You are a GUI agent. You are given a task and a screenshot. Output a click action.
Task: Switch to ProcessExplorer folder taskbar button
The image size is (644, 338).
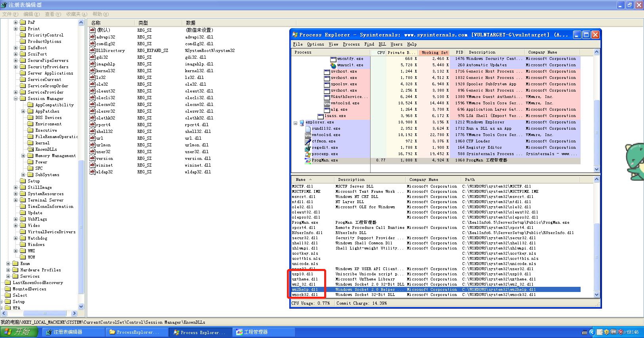(137, 332)
